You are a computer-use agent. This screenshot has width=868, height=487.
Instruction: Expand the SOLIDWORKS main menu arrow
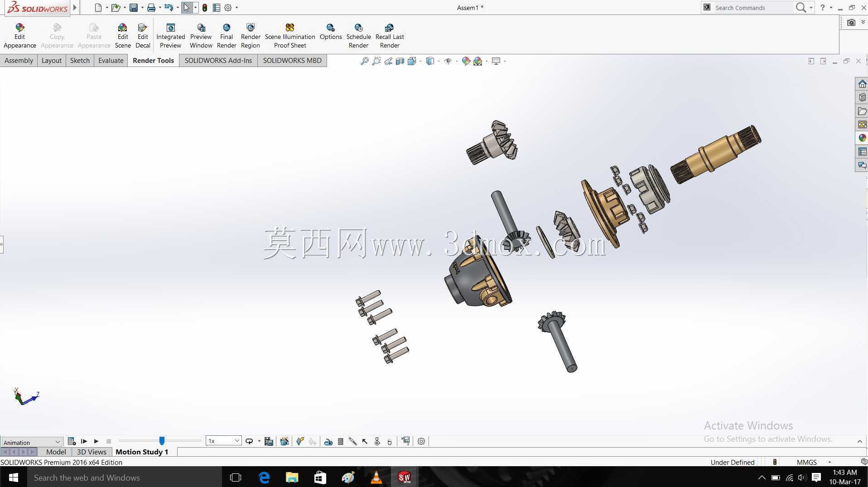click(75, 7)
